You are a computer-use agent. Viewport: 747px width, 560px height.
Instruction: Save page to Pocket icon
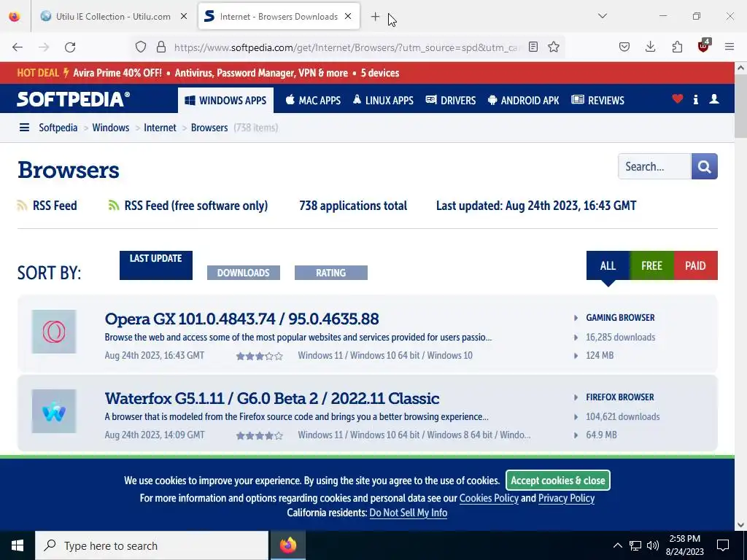point(624,47)
